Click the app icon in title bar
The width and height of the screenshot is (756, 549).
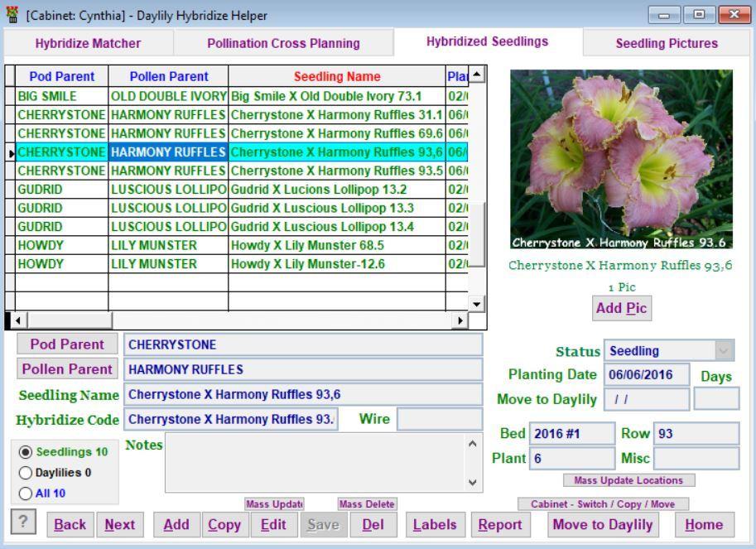[x=12, y=16]
